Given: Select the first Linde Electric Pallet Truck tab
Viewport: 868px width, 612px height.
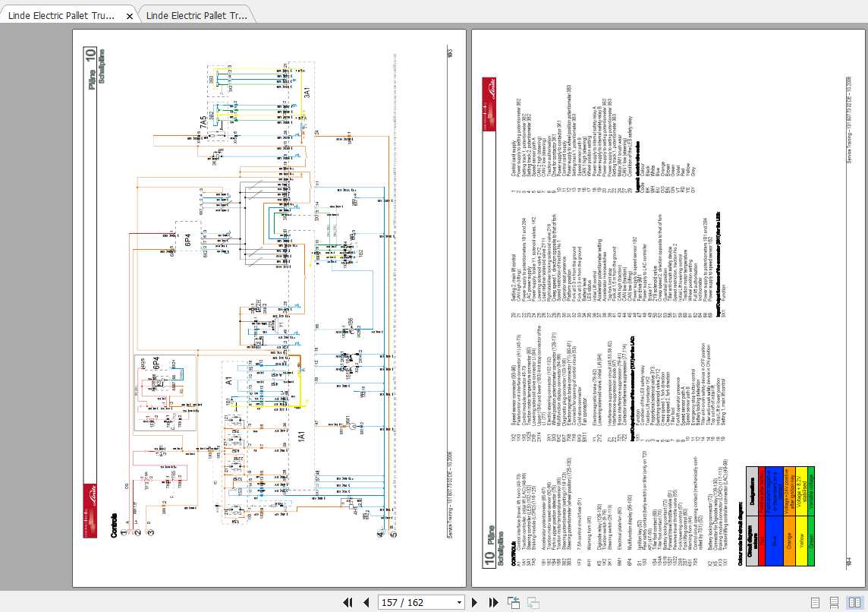Looking at the screenshot, I should (x=61, y=15).
